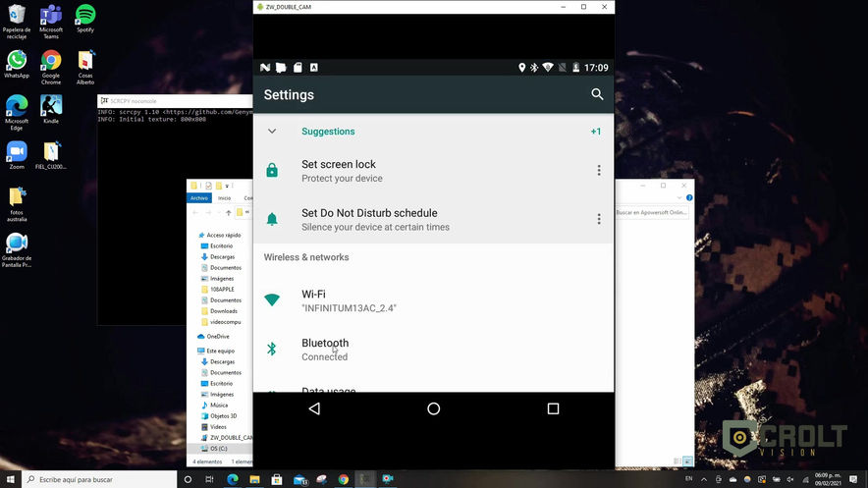
Task: Select the Inicio tab in File Explorer
Action: (x=224, y=198)
